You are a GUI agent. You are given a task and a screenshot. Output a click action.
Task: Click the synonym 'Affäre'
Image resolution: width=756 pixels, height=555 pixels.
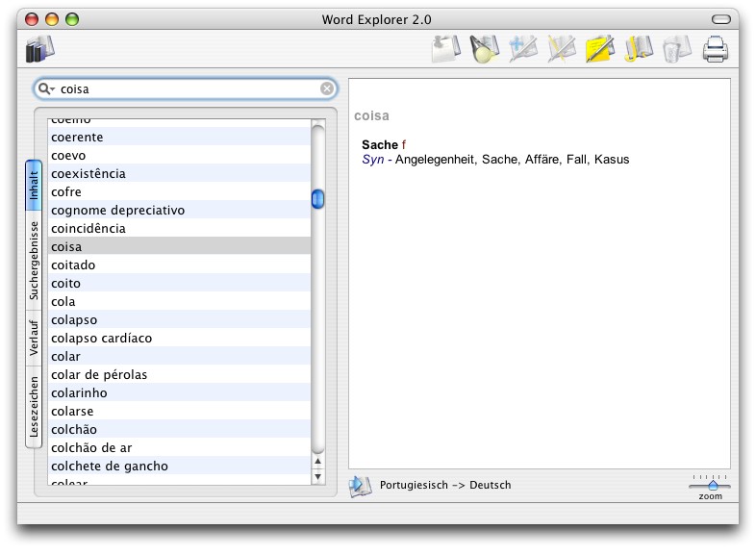tap(543, 160)
